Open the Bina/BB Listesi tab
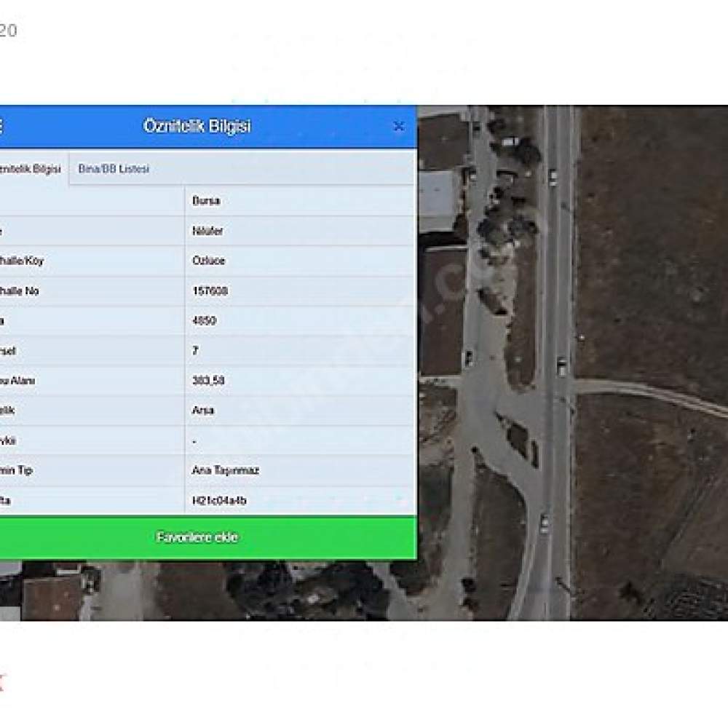728x728 pixels. (114, 169)
